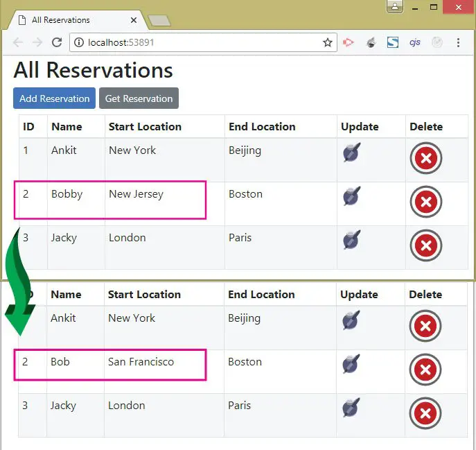Delete Bob's San Francisco reservation
The width and height of the screenshot is (476, 450).
(x=425, y=370)
